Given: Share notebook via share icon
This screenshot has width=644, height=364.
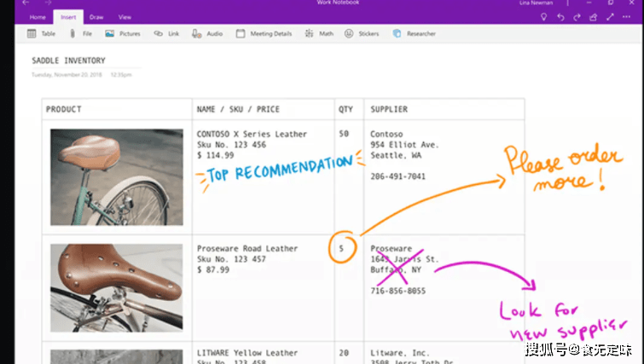Looking at the screenshot, I should pyautogui.click(x=594, y=17).
